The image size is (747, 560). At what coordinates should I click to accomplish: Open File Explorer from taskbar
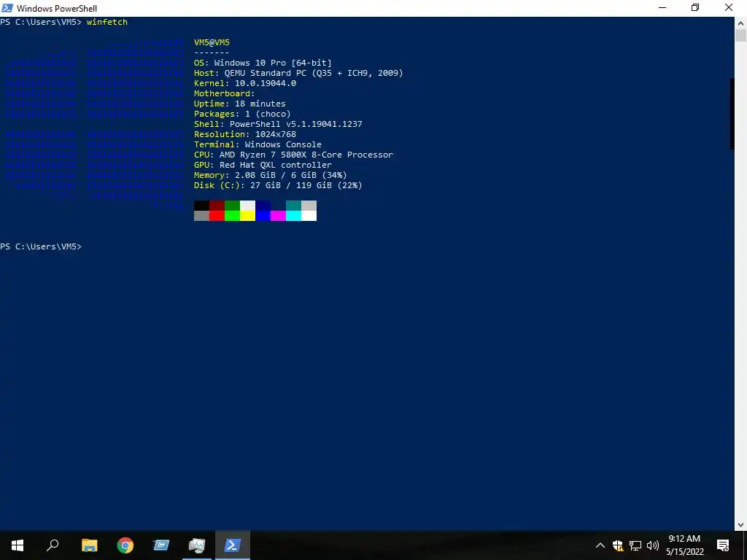(89, 545)
